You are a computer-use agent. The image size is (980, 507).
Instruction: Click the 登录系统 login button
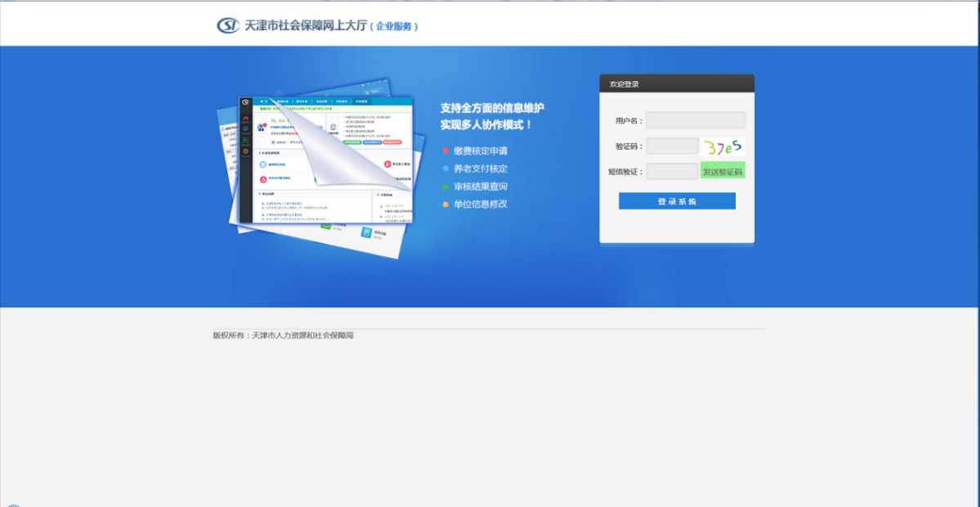pos(677,200)
